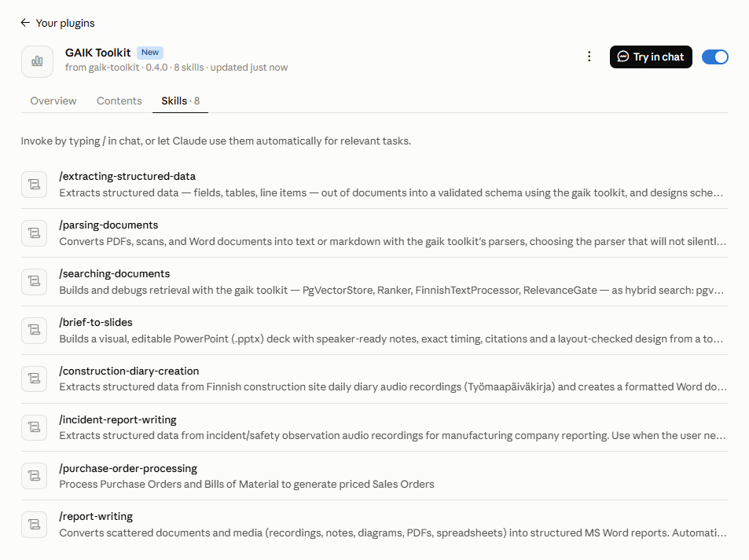Click the Your plugins back link text
The height and width of the screenshot is (560, 749).
click(x=65, y=23)
